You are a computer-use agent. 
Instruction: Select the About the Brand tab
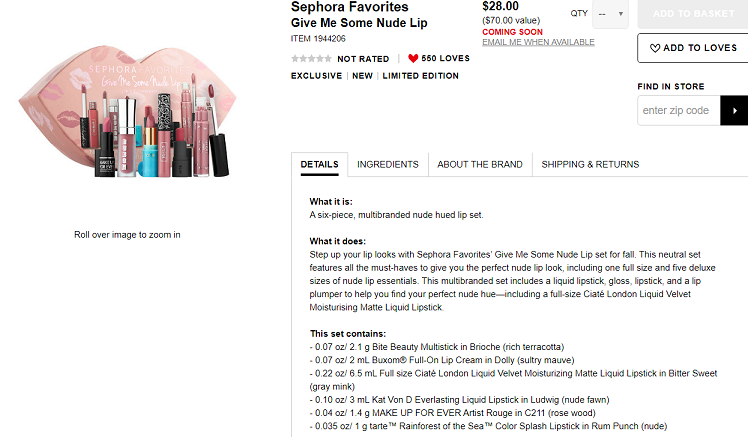tap(480, 164)
